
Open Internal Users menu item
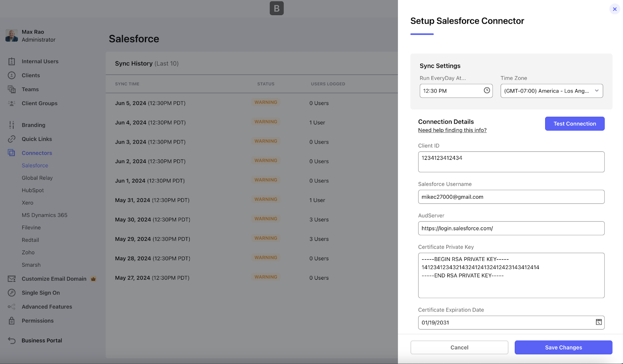pos(40,61)
